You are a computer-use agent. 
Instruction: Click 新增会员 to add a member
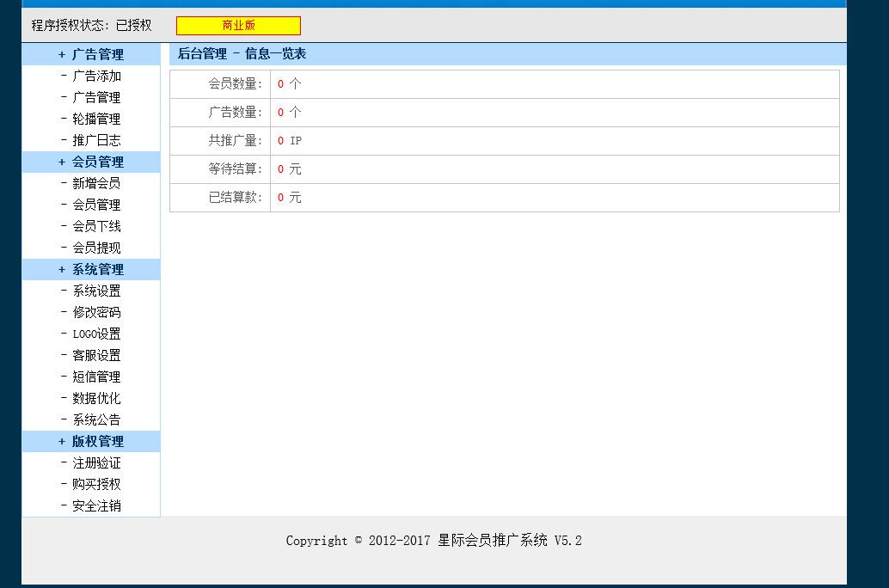[96, 183]
